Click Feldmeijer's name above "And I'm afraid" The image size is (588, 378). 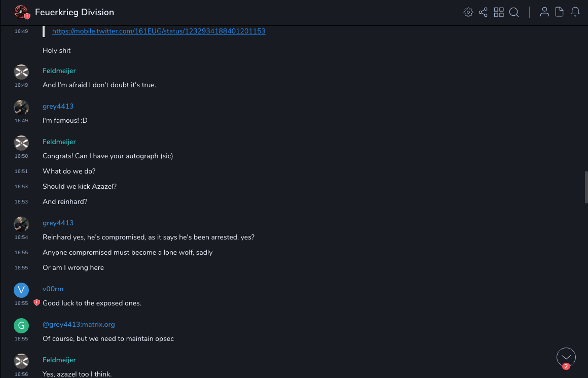point(59,71)
